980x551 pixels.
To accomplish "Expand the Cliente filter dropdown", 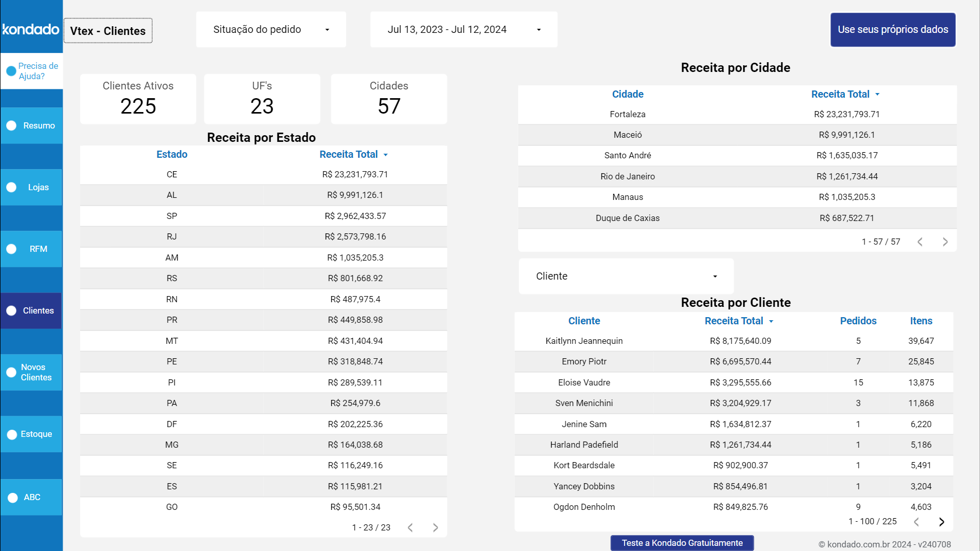I will tap(626, 276).
